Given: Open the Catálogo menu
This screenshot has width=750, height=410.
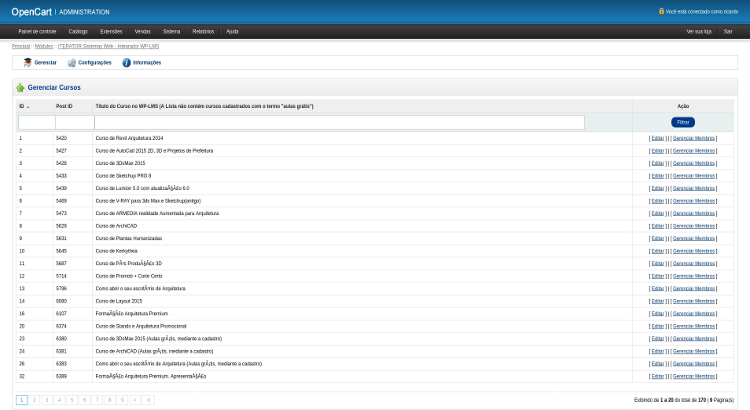Looking at the screenshot, I should pyautogui.click(x=78, y=32).
